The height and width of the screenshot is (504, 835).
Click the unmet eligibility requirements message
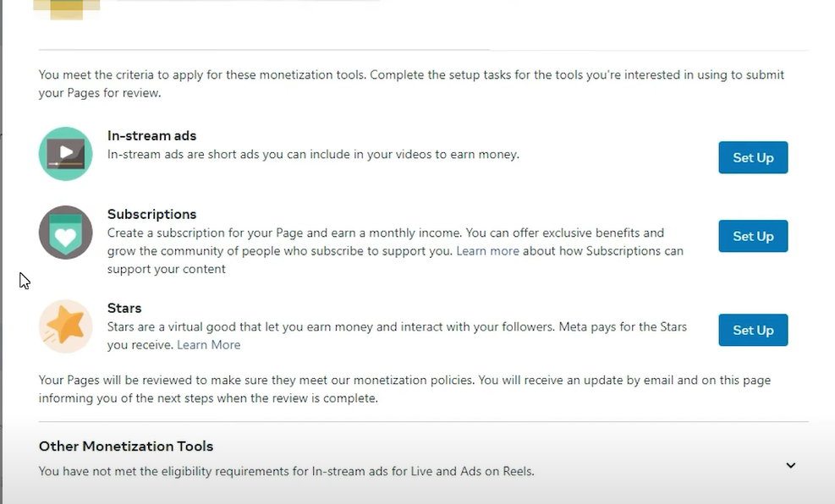click(286, 471)
